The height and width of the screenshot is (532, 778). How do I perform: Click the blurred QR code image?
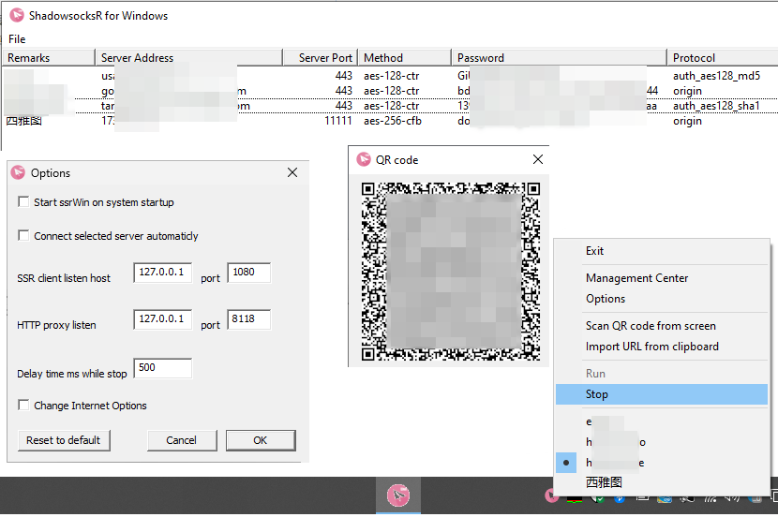click(x=451, y=272)
